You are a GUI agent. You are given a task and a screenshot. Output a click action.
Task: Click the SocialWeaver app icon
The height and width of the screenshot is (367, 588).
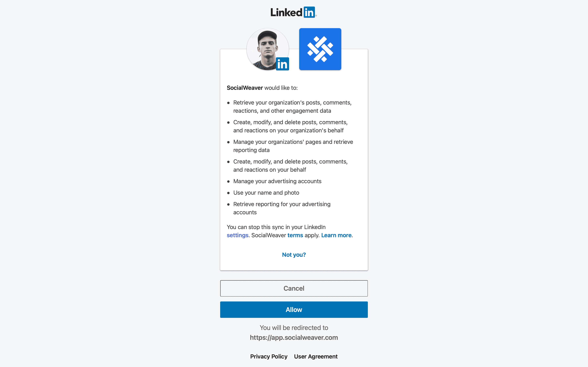[320, 49]
